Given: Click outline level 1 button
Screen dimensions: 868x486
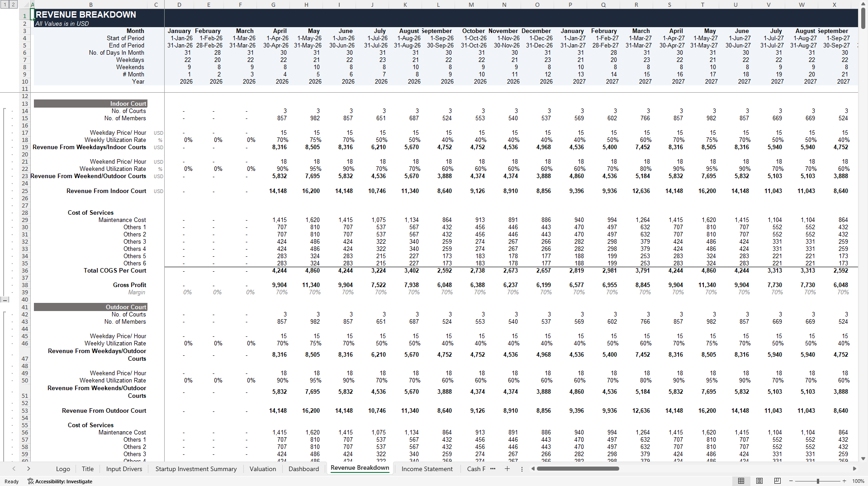Looking at the screenshot, I should tap(4, 5).
